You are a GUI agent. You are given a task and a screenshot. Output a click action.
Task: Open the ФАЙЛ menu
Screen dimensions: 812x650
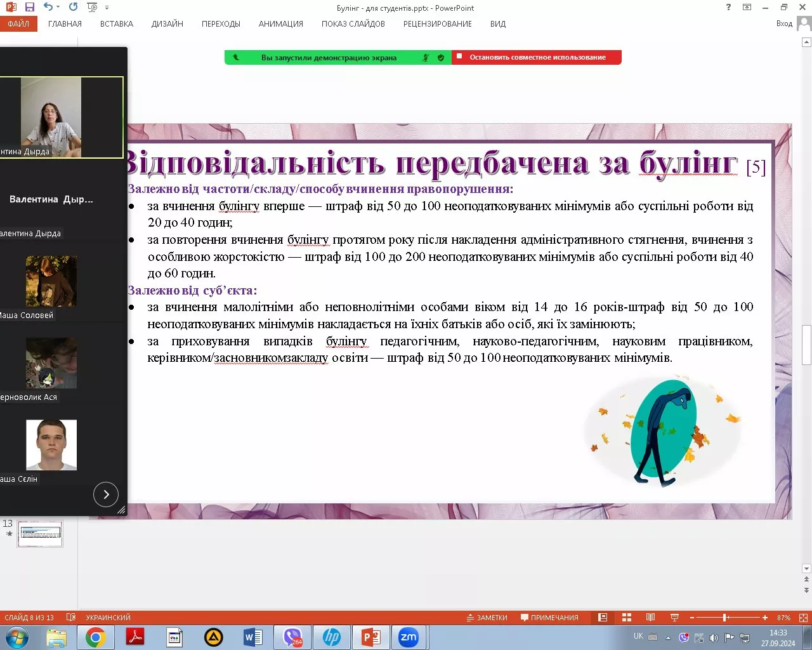18,24
